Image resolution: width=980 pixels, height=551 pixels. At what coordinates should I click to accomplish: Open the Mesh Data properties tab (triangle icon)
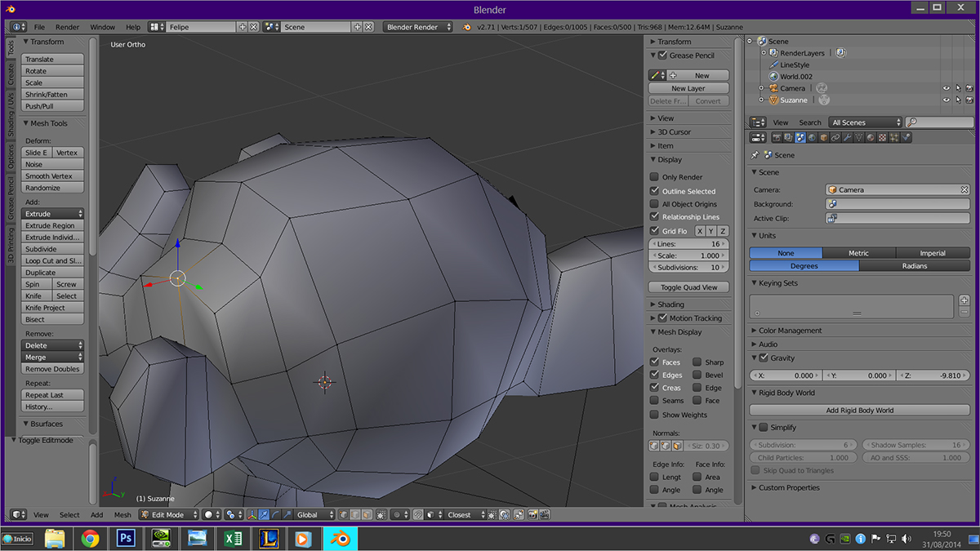tap(858, 138)
